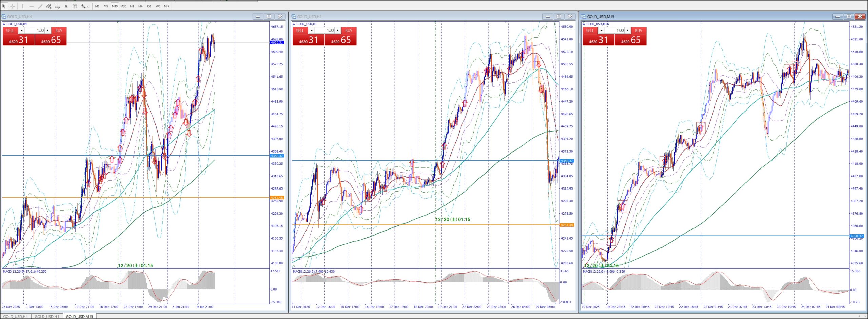868x319 pixels.
Task: Switch timeframe to H4
Action: point(140,6)
